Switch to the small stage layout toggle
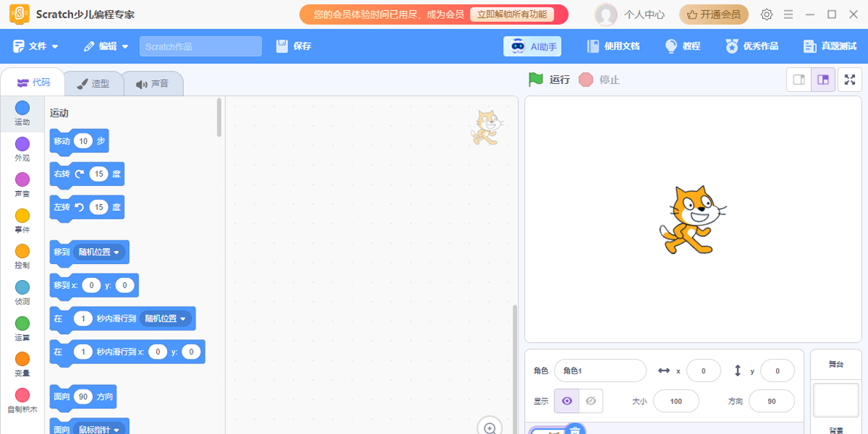The height and width of the screenshot is (434, 868). [x=798, y=80]
